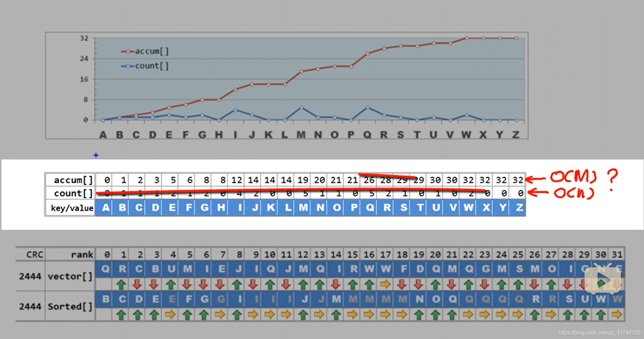Click red down arrow under vector[] rank 7
The height and width of the screenshot is (339, 644).
tap(220, 285)
